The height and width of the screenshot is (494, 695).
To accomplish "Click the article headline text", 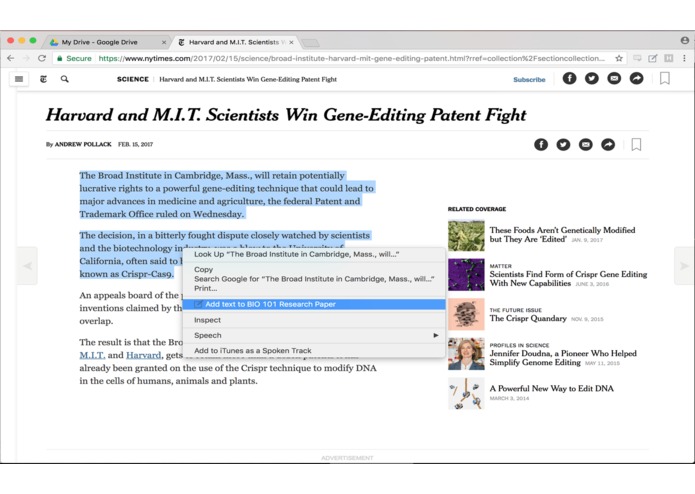I will coord(286,115).
